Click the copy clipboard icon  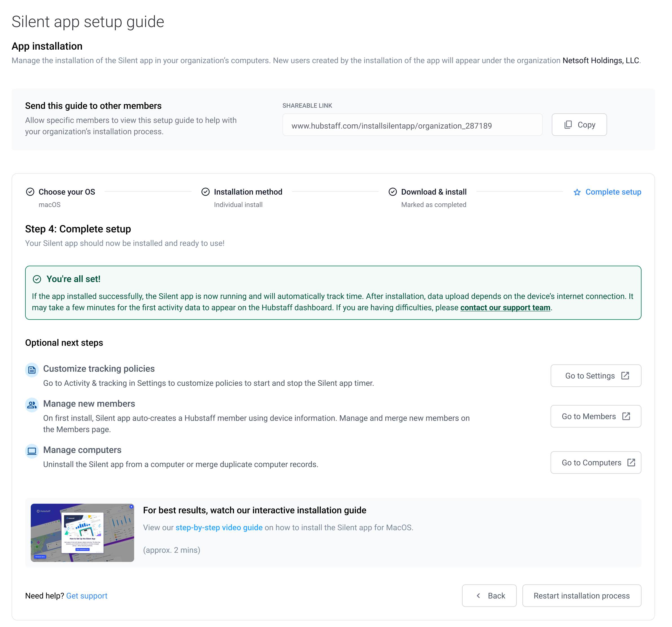(x=568, y=125)
